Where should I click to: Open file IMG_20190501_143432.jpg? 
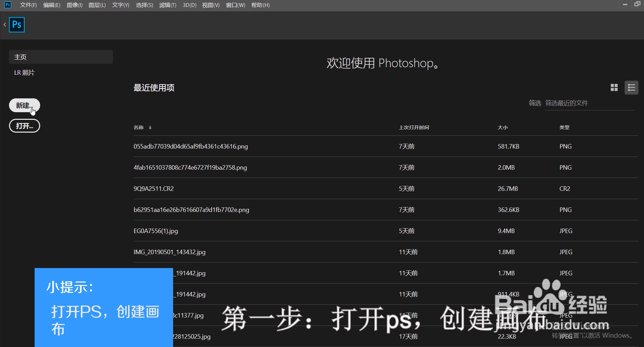tap(170, 252)
